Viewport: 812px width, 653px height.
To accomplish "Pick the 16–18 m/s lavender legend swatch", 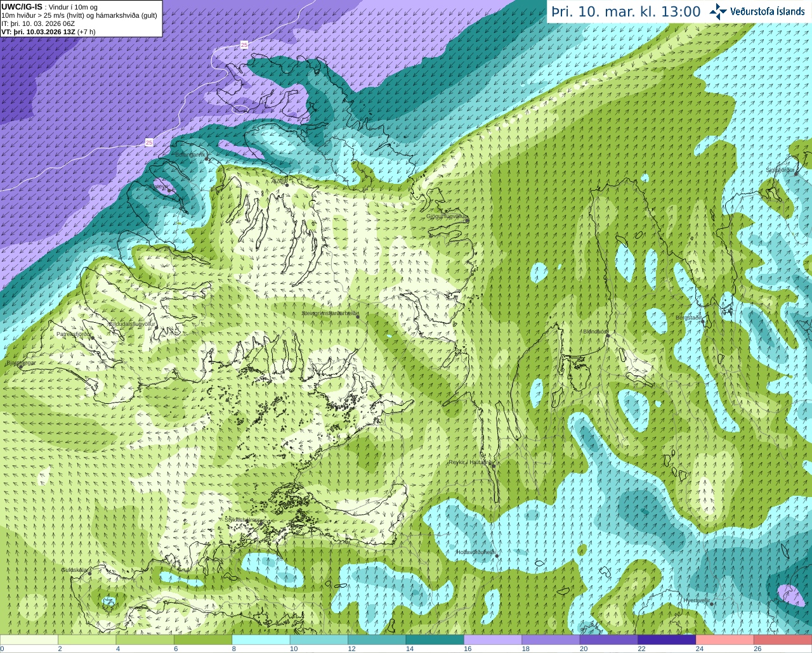I will point(493,640).
